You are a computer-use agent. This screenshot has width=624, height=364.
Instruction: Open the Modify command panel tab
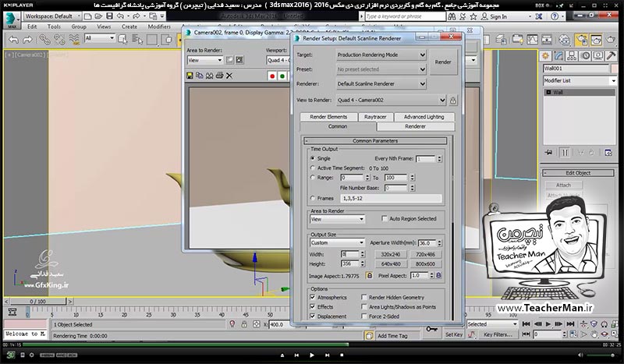tap(558, 55)
